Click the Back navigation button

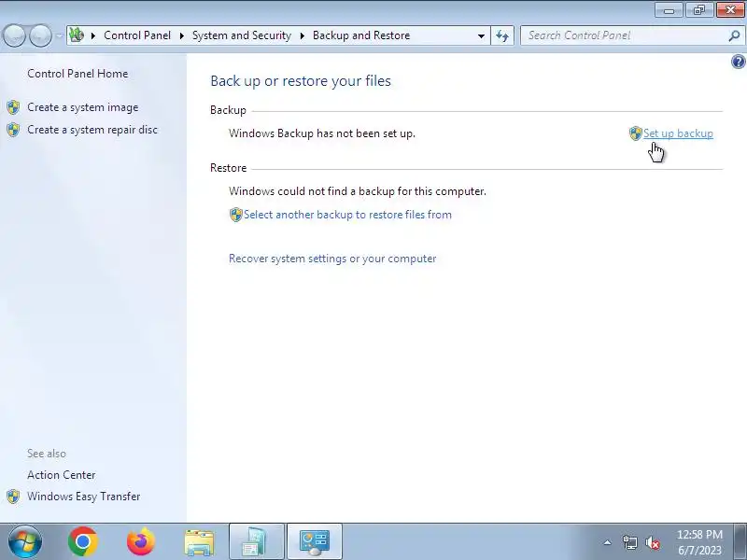click(14, 35)
